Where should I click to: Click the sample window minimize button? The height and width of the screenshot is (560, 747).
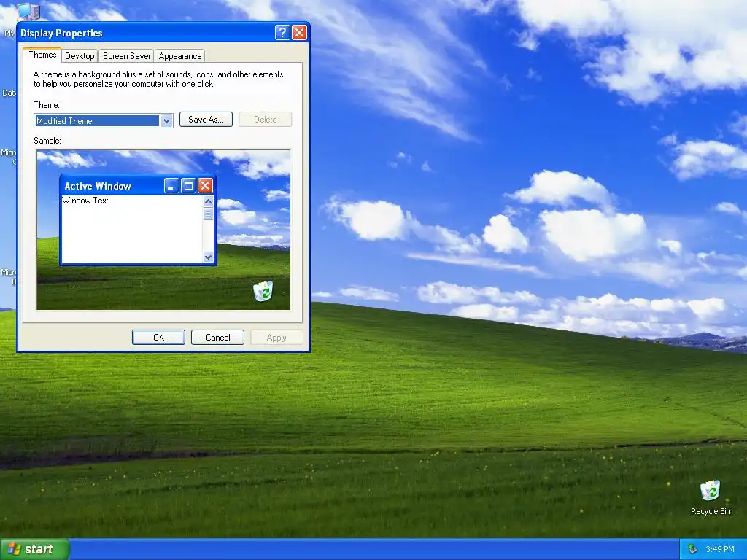click(x=171, y=186)
